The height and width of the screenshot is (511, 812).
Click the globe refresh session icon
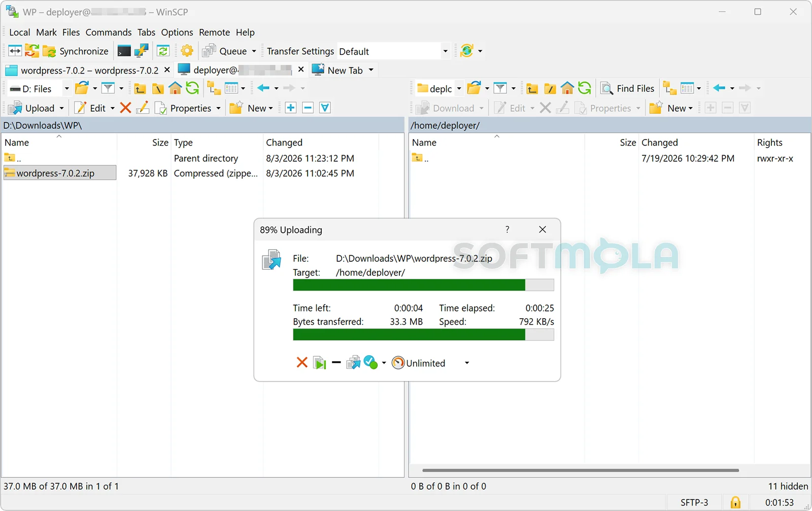[467, 51]
